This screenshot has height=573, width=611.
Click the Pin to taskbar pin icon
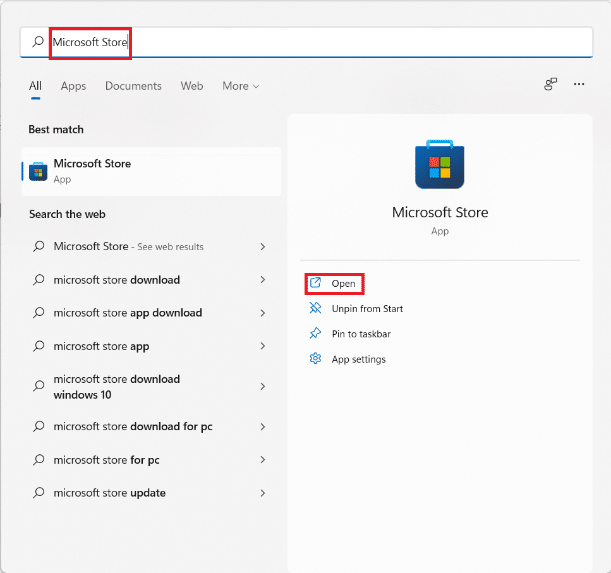315,334
